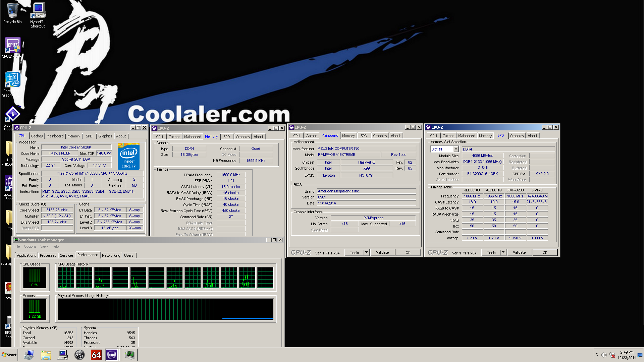The height and width of the screenshot is (362, 644).
Task: Click the 'Intel Core i7 5820K' name field
Action: pyautogui.click(x=76, y=147)
